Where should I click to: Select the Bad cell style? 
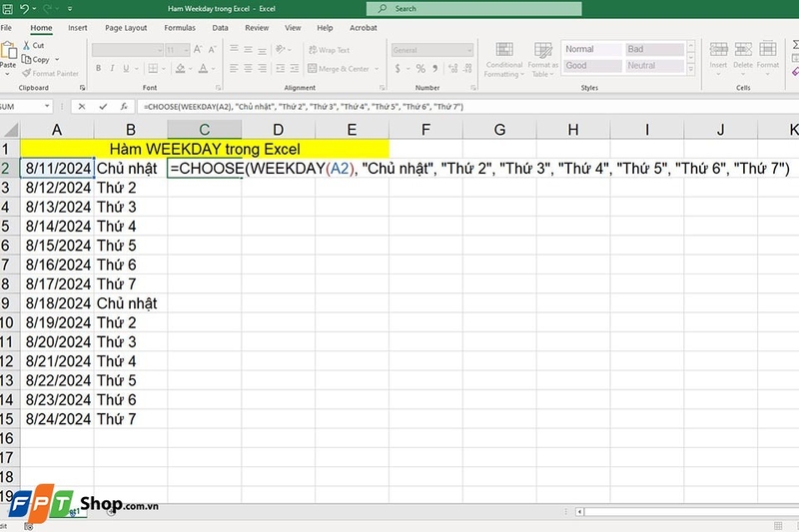click(654, 49)
